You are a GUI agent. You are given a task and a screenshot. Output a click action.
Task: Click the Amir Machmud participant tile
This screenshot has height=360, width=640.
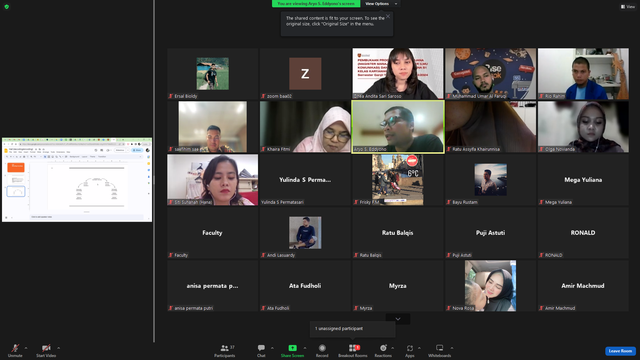tap(583, 286)
